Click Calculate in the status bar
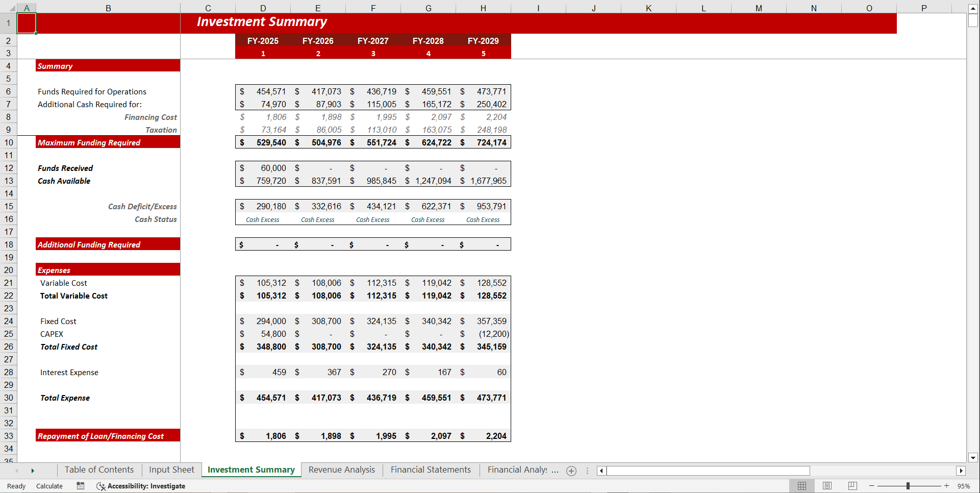Screen dimensions: 980x493 49,486
